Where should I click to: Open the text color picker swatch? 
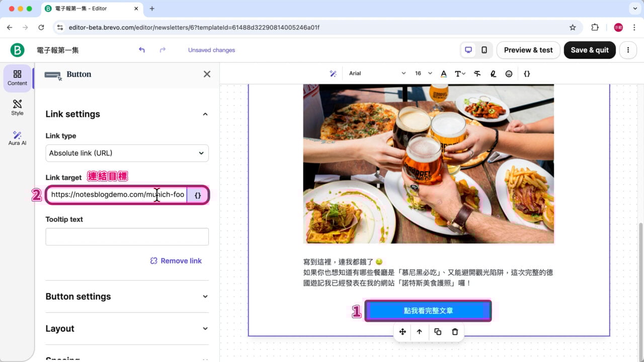pos(443,73)
